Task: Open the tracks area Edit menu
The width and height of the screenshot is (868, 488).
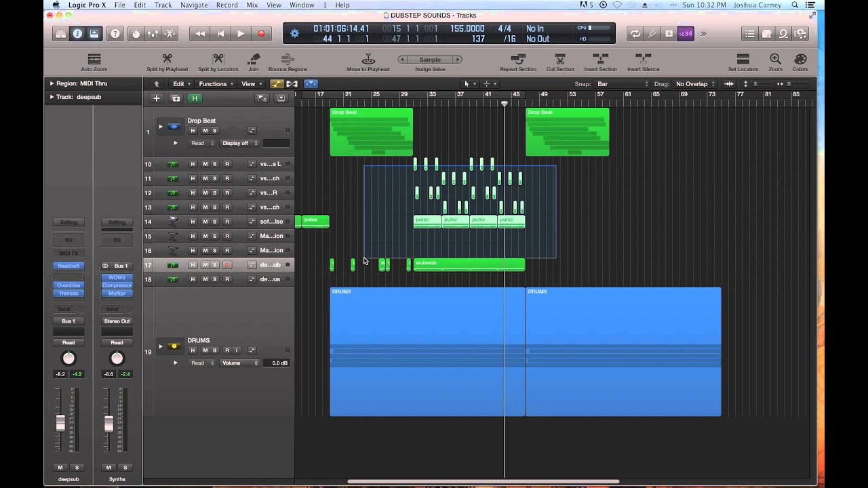Action: 180,84
